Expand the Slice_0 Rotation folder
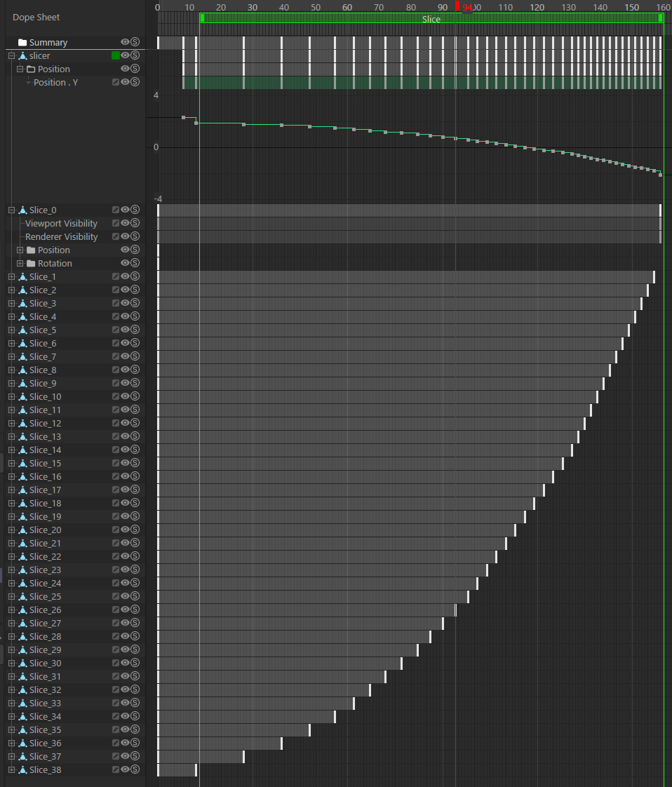The width and height of the screenshot is (672, 787). click(20, 263)
